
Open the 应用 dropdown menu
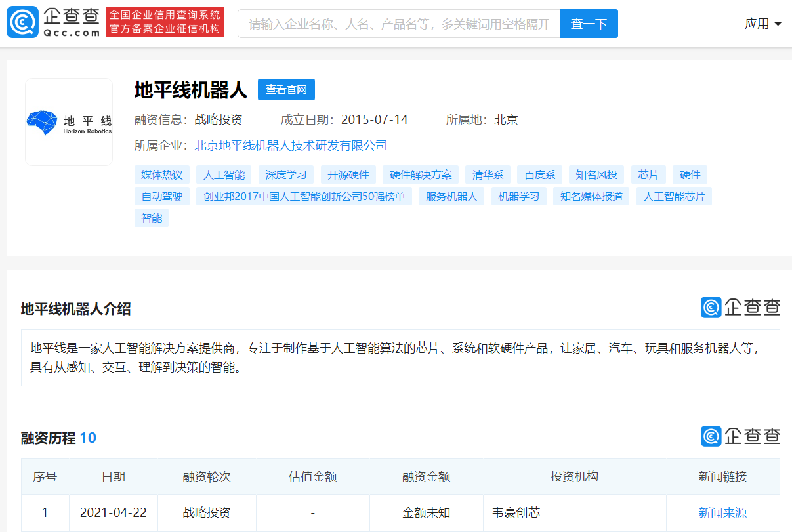click(x=763, y=24)
